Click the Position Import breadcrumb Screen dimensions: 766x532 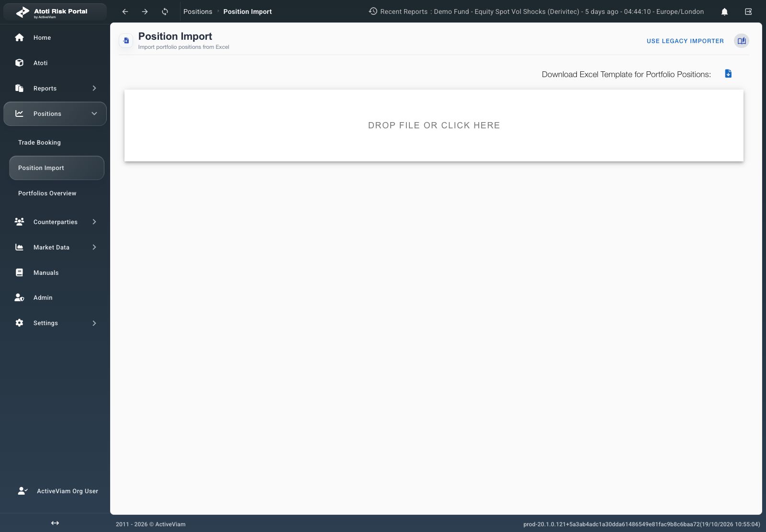[x=248, y=11]
